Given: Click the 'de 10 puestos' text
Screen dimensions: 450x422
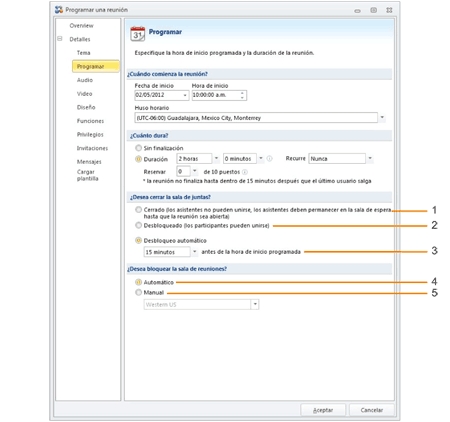Looking at the screenshot, I should [222, 172].
